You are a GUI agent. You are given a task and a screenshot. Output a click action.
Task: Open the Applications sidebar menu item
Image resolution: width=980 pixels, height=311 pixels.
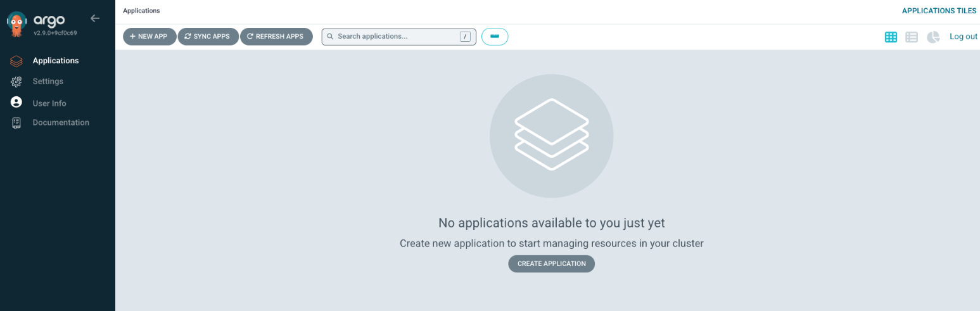(x=56, y=61)
